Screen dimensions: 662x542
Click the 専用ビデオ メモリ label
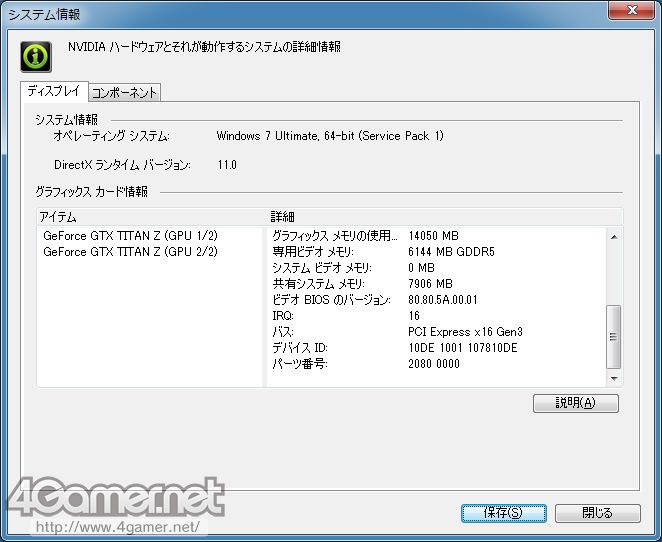(313, 252)
